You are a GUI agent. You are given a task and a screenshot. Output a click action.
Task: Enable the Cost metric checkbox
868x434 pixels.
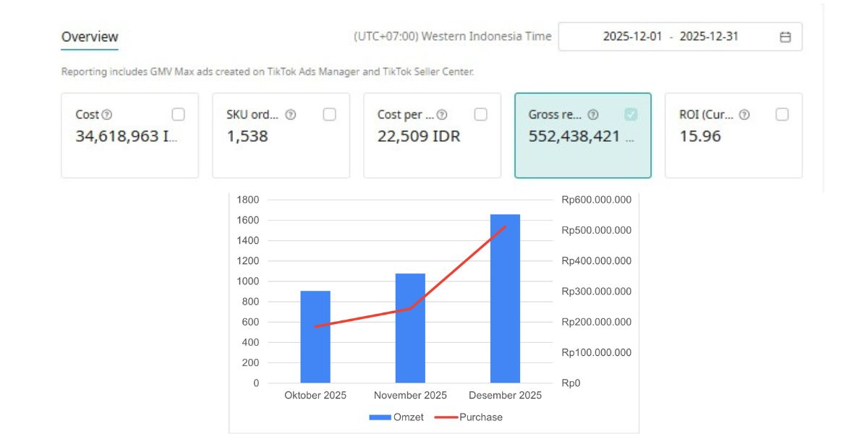[178, 114]
